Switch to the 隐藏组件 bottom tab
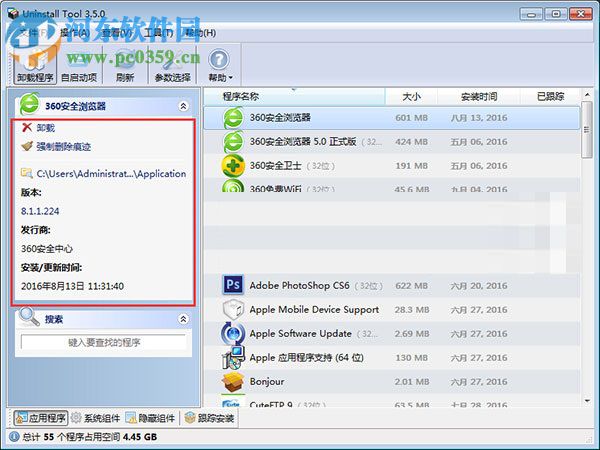600x450 pixels. tap(150, 418)
